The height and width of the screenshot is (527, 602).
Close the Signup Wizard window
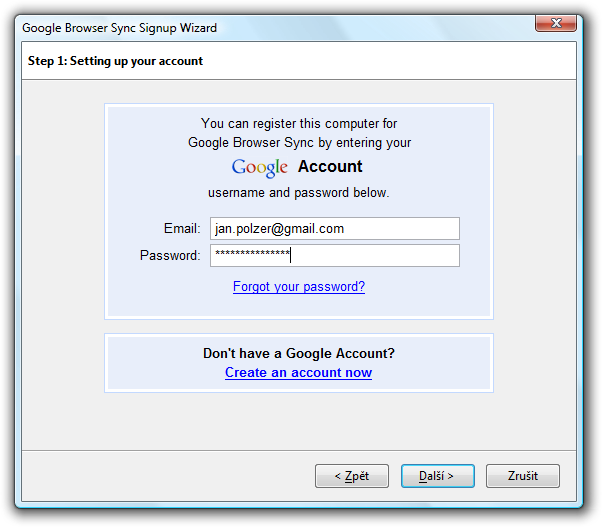pyautogui.click(x=556, y=23)
